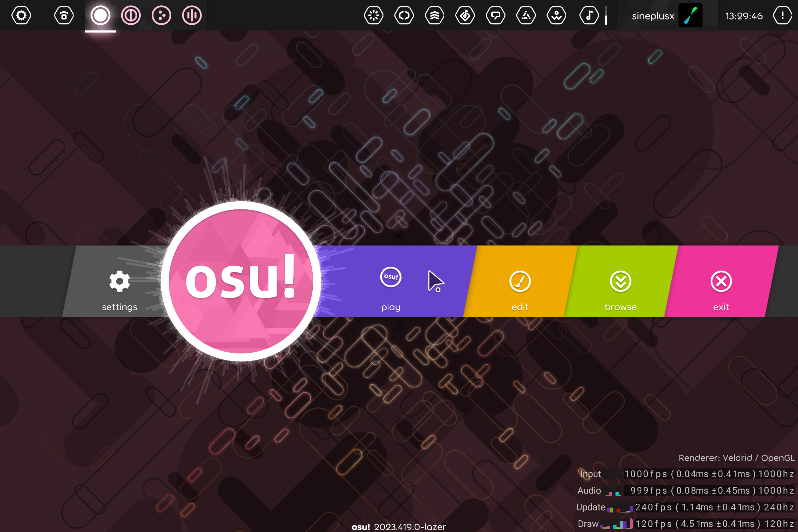Open the sineplusx avatar thumbnail
This screenshot has height=532, width=798.
[x=690, y=16]
